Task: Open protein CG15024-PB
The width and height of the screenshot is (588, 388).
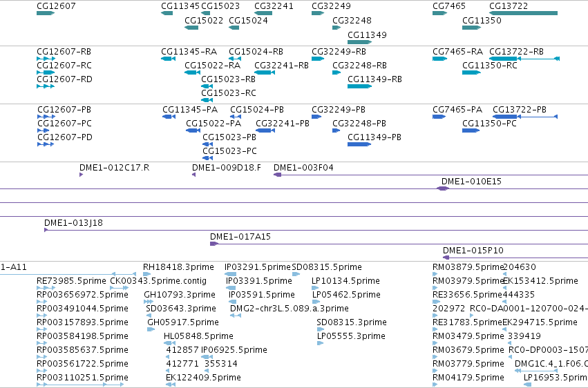Action: [x=257, y=109]
